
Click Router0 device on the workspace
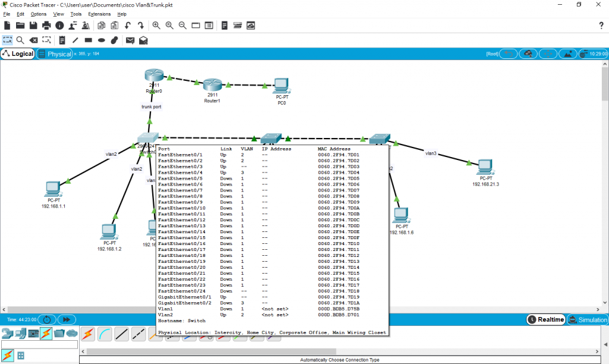click(x=154, y=75)
